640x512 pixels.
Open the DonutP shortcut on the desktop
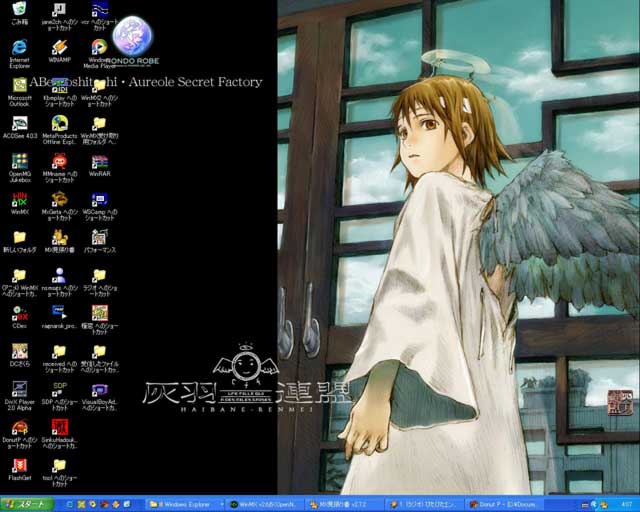(x=19, y=428)
